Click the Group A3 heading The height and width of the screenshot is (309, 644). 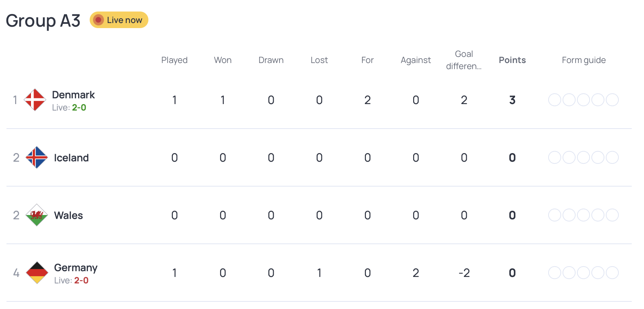pos(43,21)
